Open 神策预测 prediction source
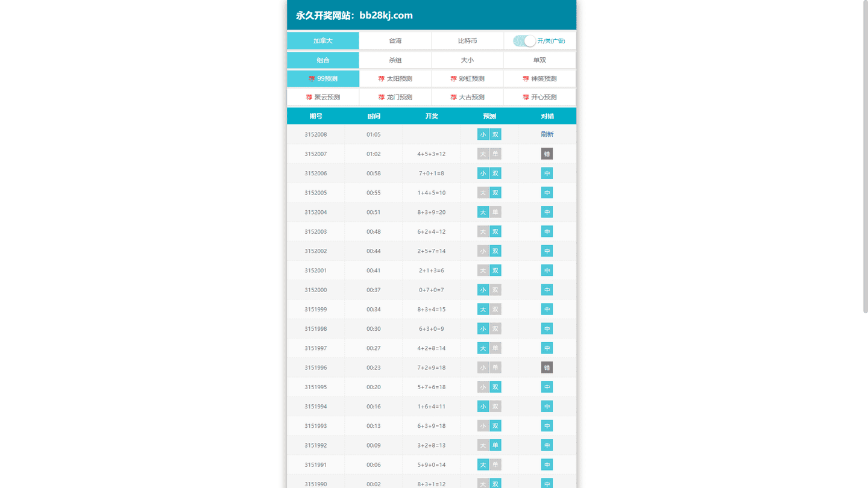 pos(540,79)
